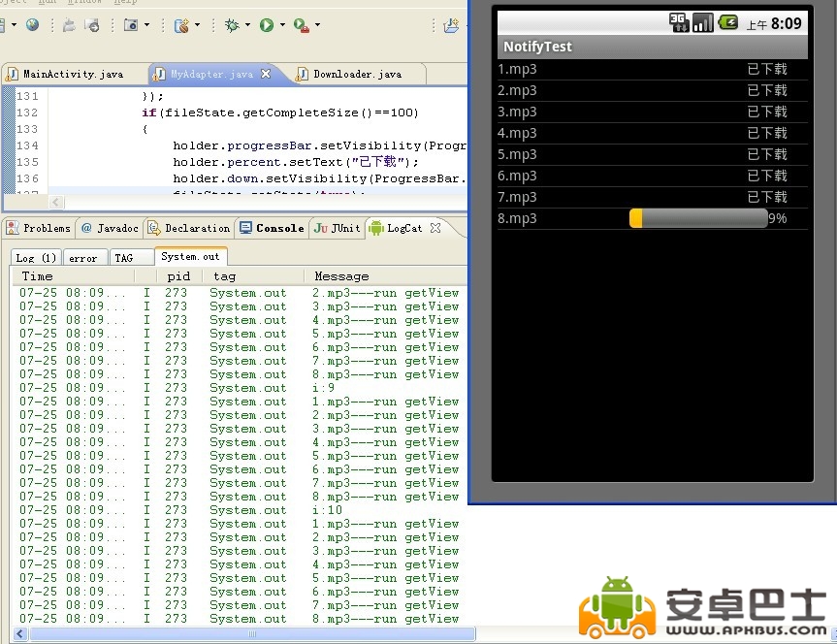Click the green Run button icon

[266, 25]
